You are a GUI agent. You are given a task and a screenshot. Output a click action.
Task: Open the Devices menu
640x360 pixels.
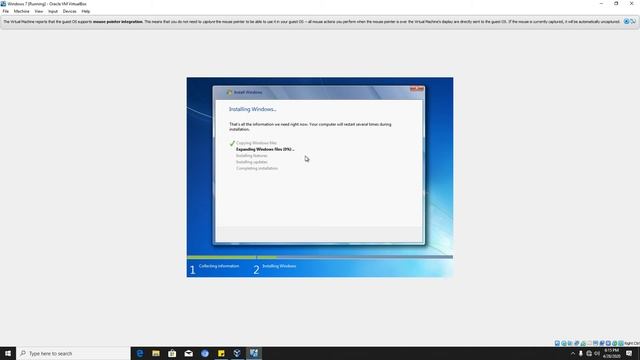coord(69,11)
